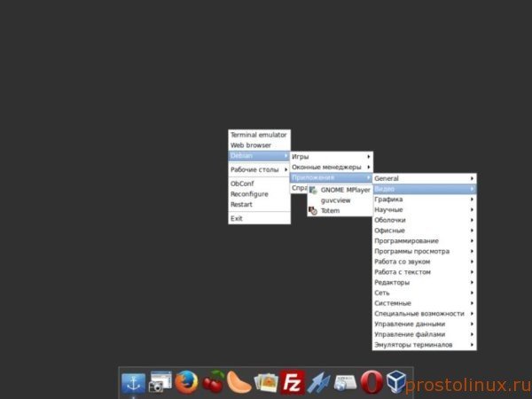Open the Debian submenu entry

(259, 156)
